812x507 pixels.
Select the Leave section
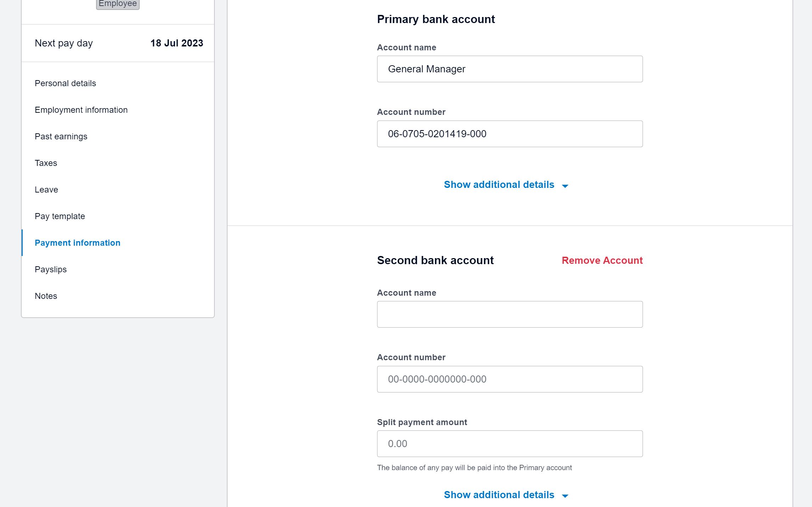point(47,189)
